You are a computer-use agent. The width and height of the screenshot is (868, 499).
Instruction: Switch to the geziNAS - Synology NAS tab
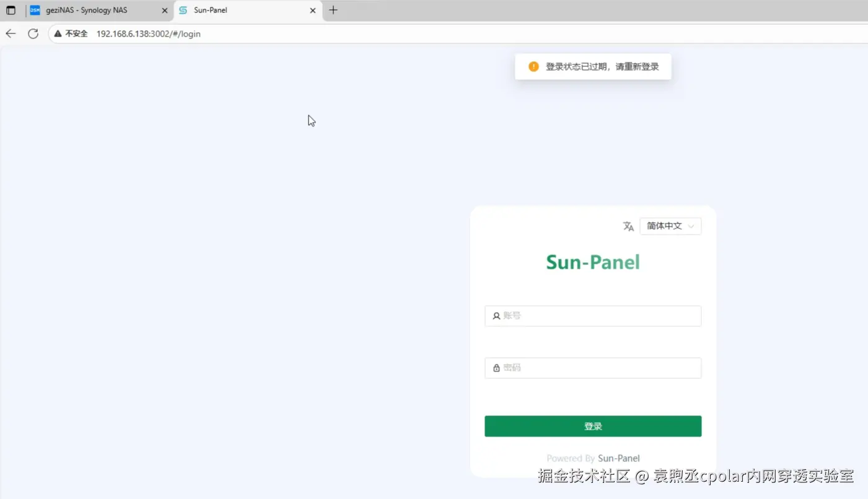click(99, 11)
